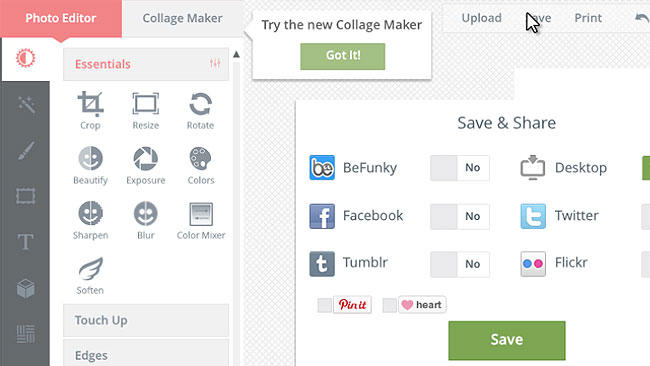This screenshot has width=650, height=366.
Task: Select the Exposure tool
Action: (146, 165)
